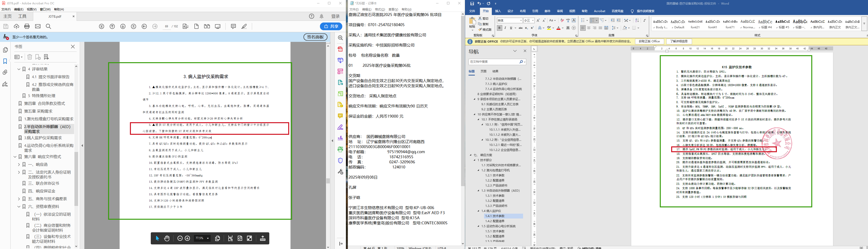Expand the '一、响应函' bookmark
Image resolution: width=868 pixels, height=249 pixels.
pyautogui.click(x=19, y=165)
